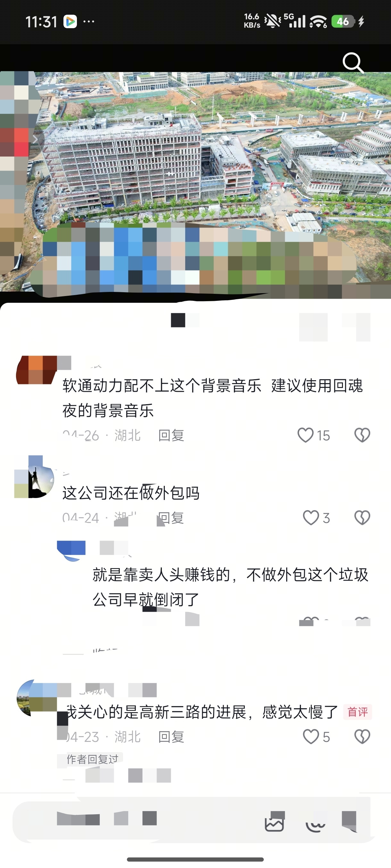Dislike the 这公司还在做外包吗 comment
391x868 pixels.
point(362,518)
